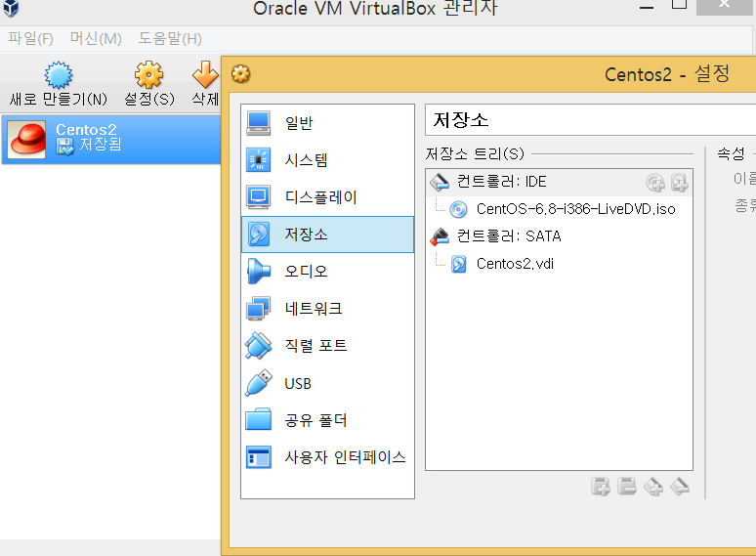Open the 공유 폴더 settings category
This screenshot has width=756, height=556.
327,420
